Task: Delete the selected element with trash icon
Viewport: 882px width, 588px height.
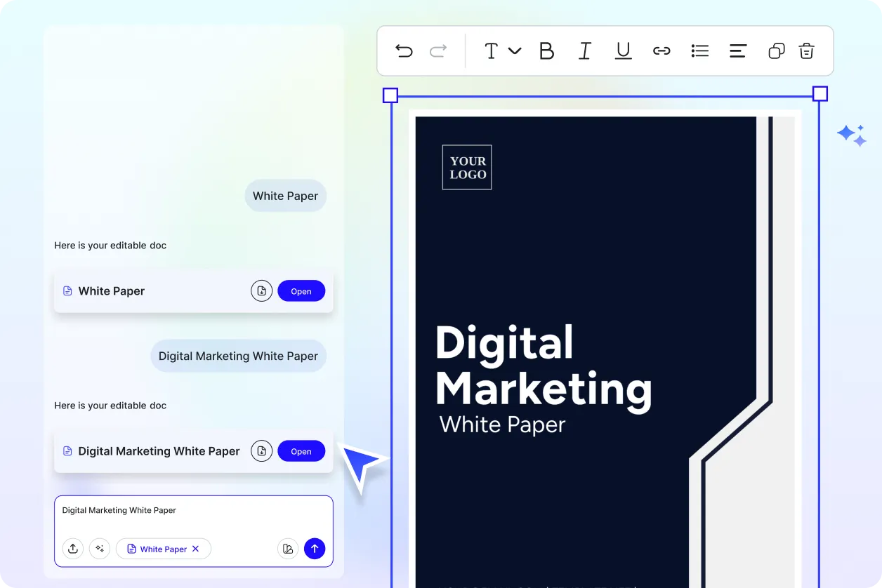Action: (x=806, y=51)
